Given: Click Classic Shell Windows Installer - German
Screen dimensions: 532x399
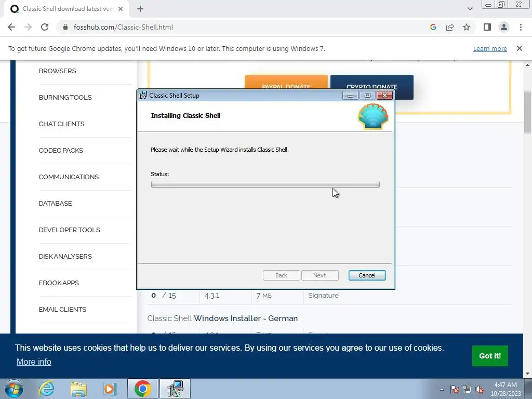Looking at the screenshot, I should pyautogui.click(x=222, y=318).
